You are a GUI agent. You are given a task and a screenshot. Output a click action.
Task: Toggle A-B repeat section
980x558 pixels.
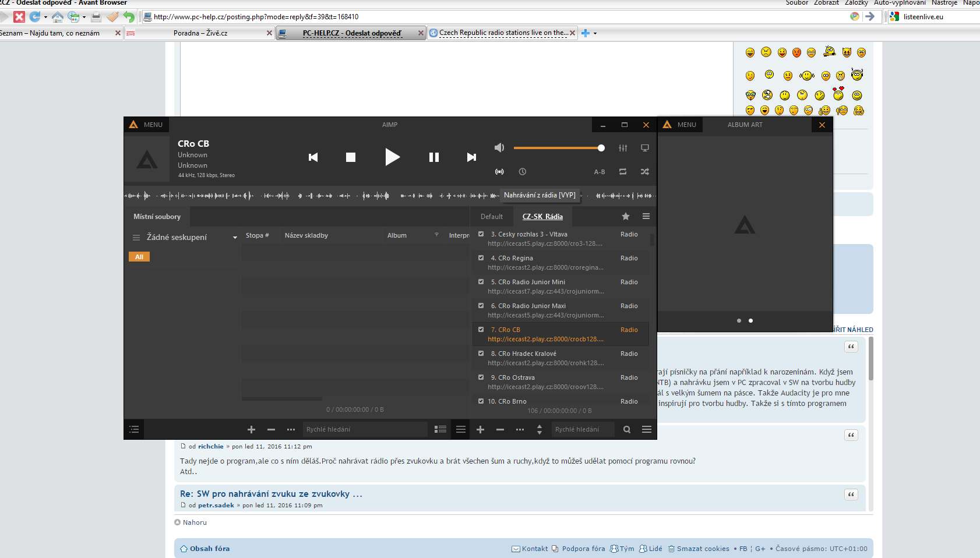point(600,172)
